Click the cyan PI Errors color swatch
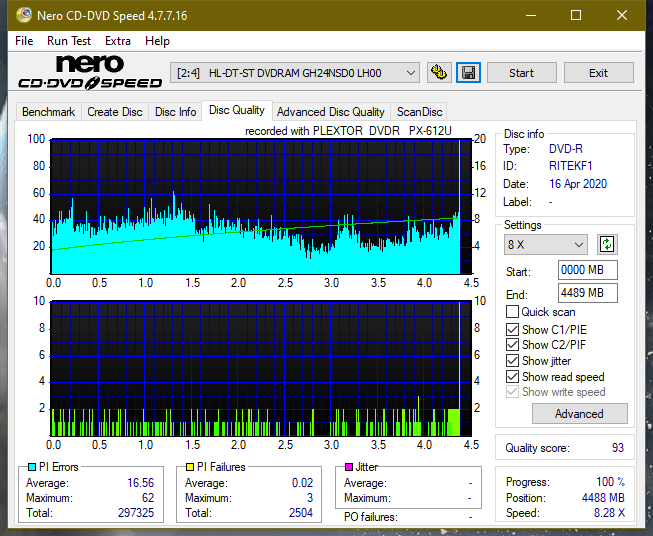The width and height of the screenshot is (653, 536). [x=32, y=467]
